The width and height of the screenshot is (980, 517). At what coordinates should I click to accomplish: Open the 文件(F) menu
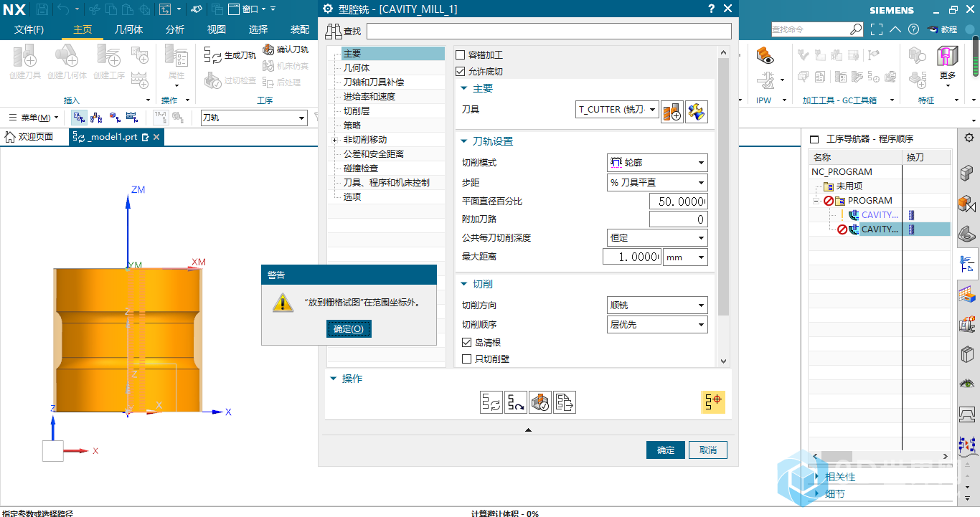click(x=29, y=29)
